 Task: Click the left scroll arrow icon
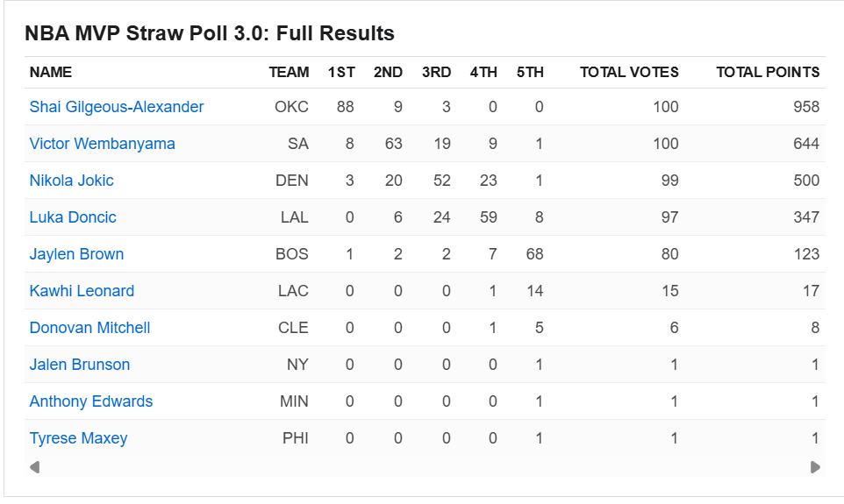tap(34, 467)
